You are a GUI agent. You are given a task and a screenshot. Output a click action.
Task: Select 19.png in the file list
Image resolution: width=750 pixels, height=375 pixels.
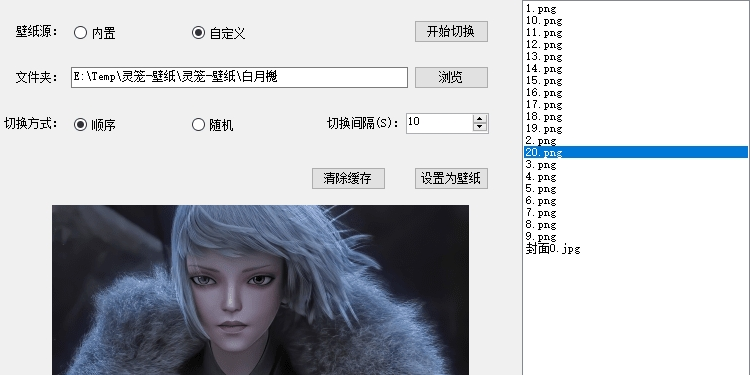[x=636, y=128]
